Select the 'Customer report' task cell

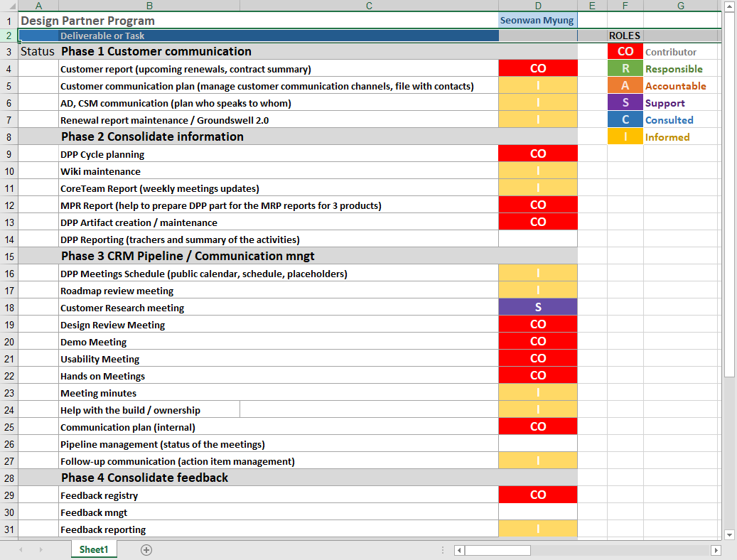pyautogui.click(x=279, y=69)
